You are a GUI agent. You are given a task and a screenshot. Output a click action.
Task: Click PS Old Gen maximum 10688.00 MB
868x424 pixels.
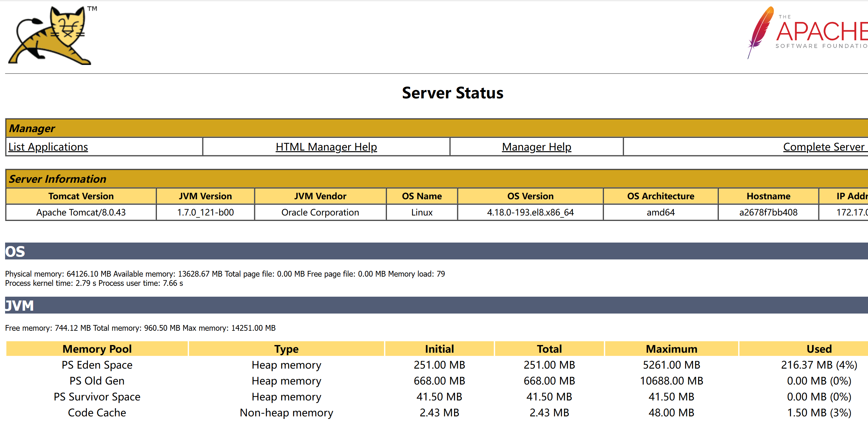click(672, 381)
